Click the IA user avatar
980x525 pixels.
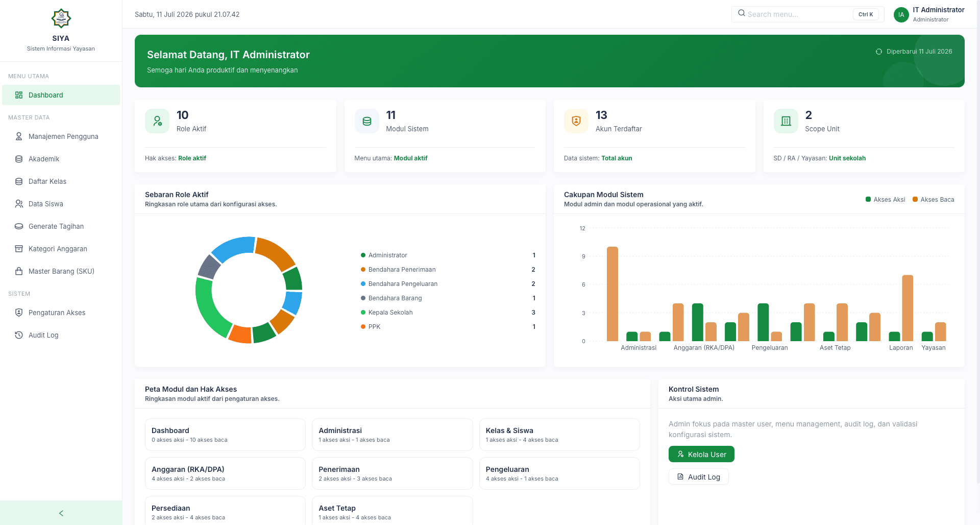click(x=901, y=14)
